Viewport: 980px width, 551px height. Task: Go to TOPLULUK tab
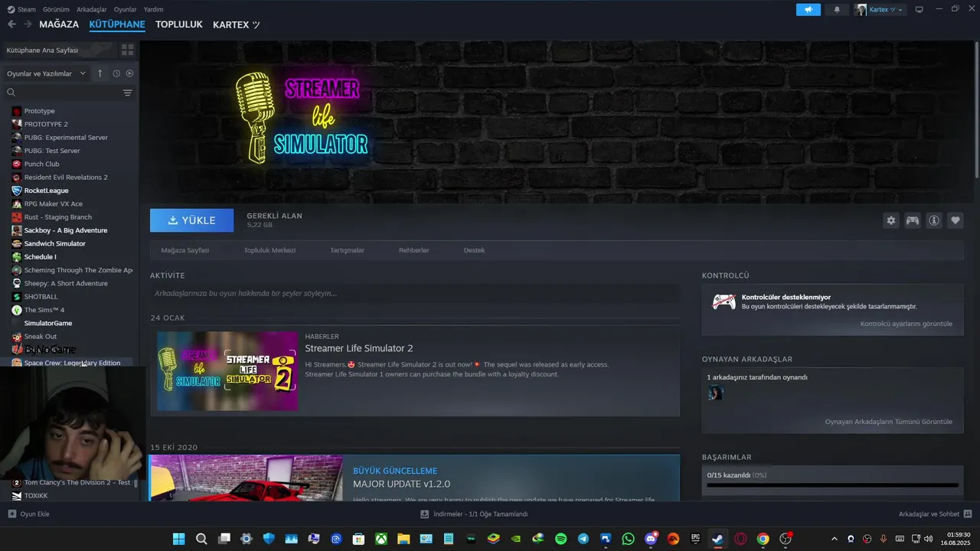[179, 24]
